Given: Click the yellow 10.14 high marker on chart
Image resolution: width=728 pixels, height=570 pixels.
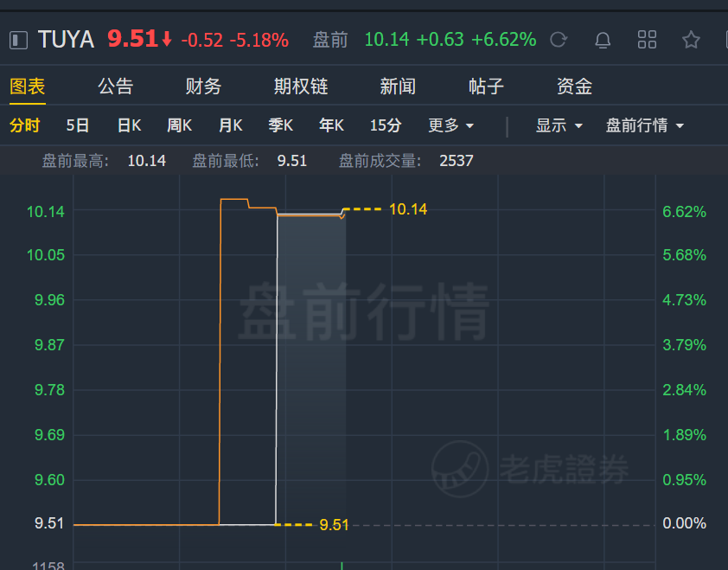Looking at the screenshot, I should click(x=408, y=209).
